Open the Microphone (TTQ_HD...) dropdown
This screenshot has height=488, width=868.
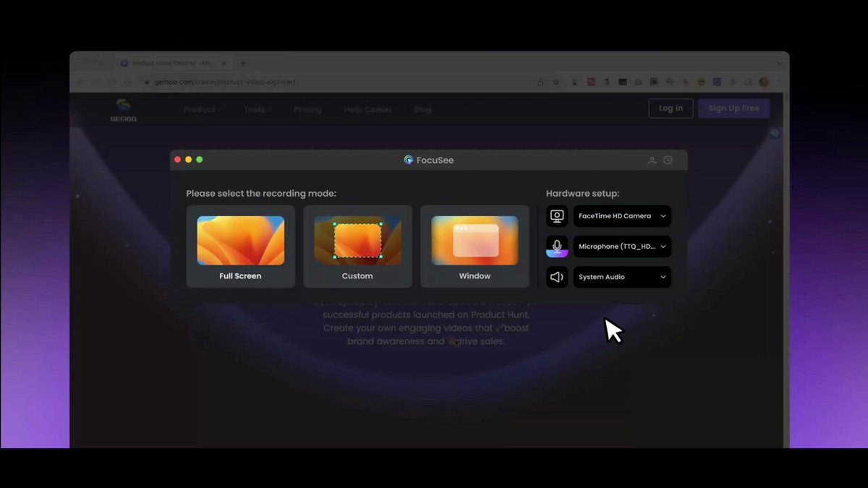click(622, 247)
